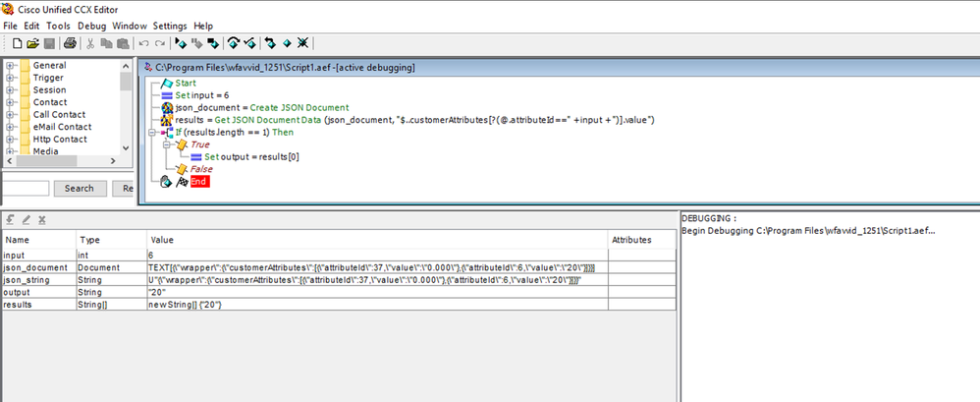Image resolution: width=980 pixels, height=402 pixels.
Task: Click the Create JSON Document step icon
Action: [167, 107]
